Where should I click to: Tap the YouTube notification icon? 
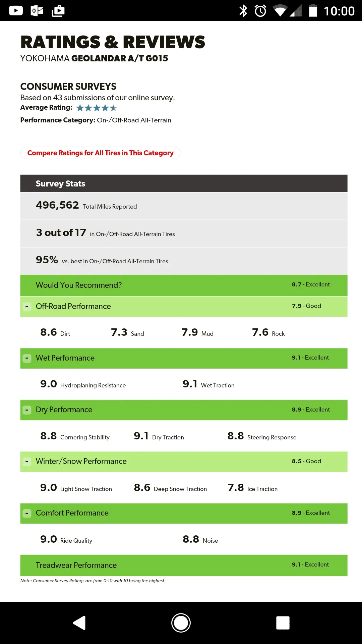coord(16,11)
